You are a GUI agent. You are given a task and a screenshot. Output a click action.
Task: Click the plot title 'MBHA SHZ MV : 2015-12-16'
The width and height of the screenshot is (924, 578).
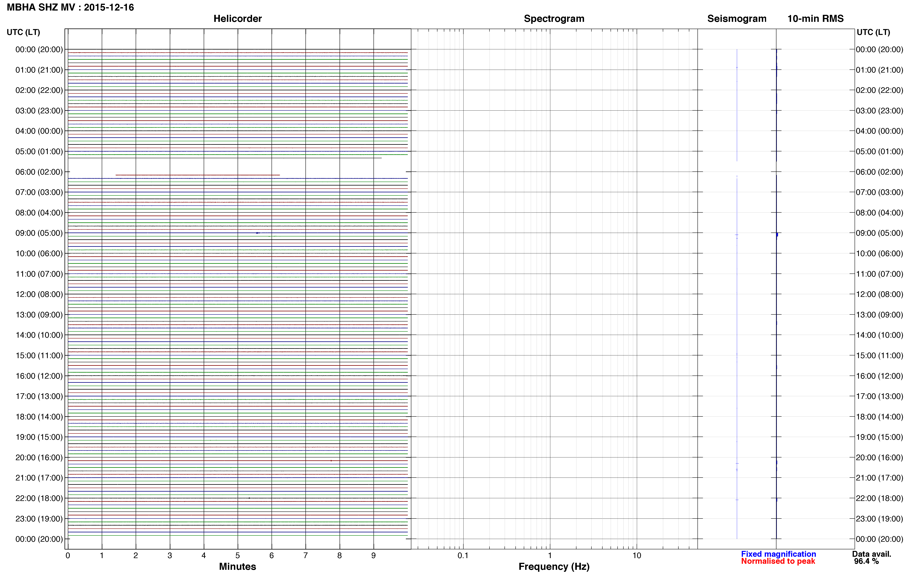pyautogui.click(x=70, y=7)
